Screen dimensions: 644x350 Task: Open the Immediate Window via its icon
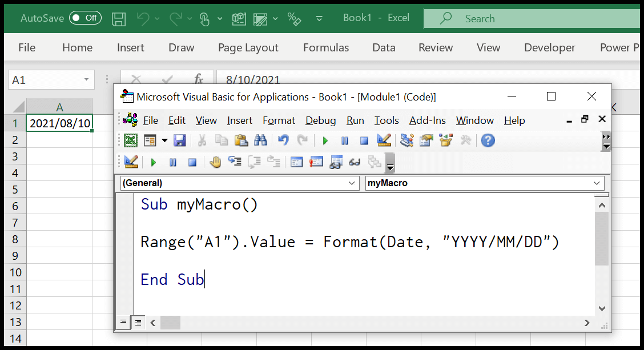[316, 162]
